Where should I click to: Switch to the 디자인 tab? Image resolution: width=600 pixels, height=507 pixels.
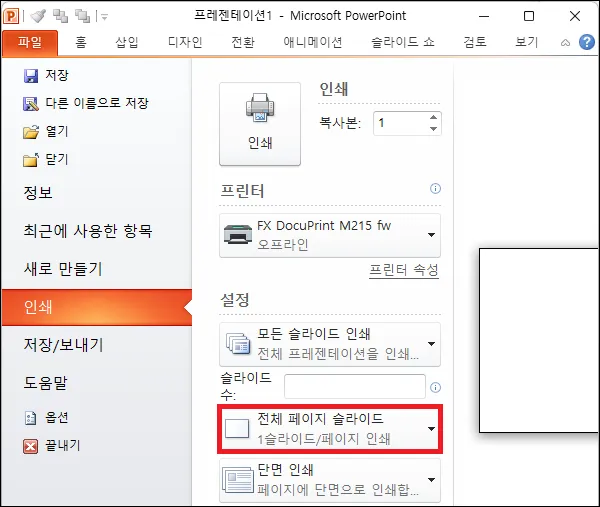pyautogui.click(x=185, y=42)
